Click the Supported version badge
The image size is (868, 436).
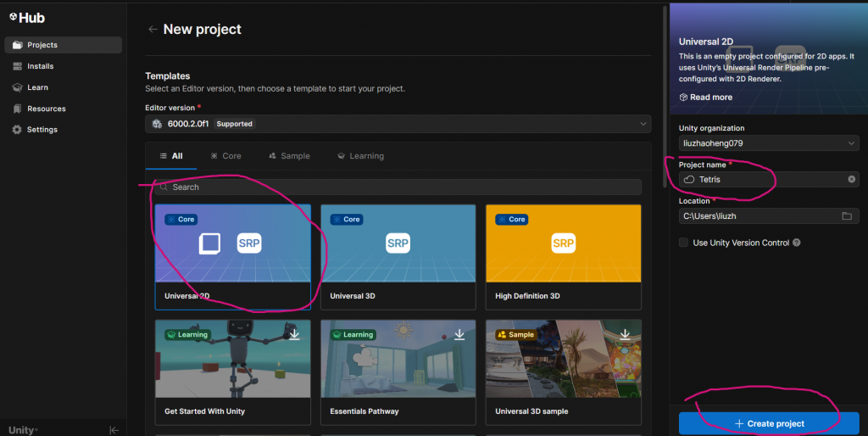tap(234, 124)
